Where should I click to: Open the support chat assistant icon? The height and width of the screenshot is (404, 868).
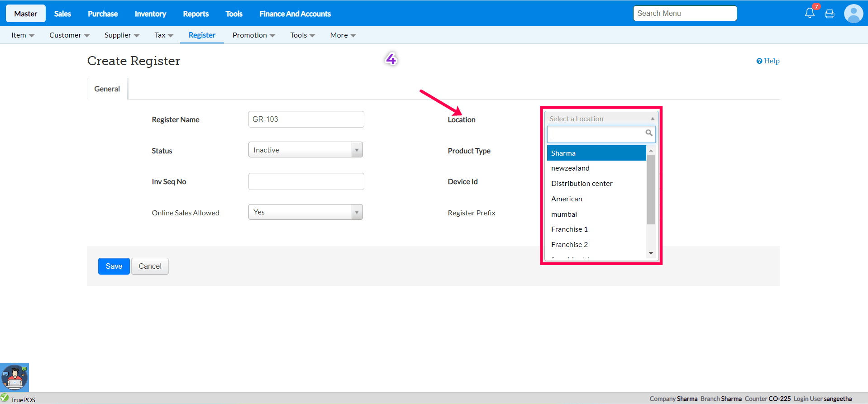click(14, 377)
